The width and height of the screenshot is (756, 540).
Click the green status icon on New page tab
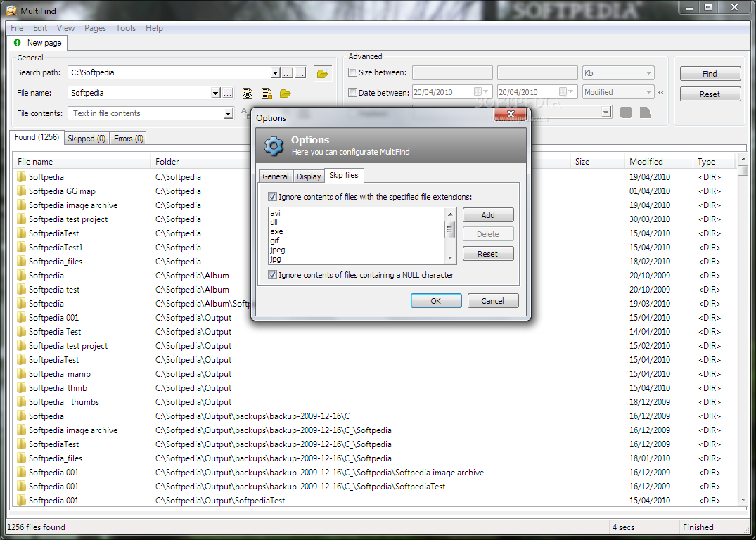pos(18,43)
